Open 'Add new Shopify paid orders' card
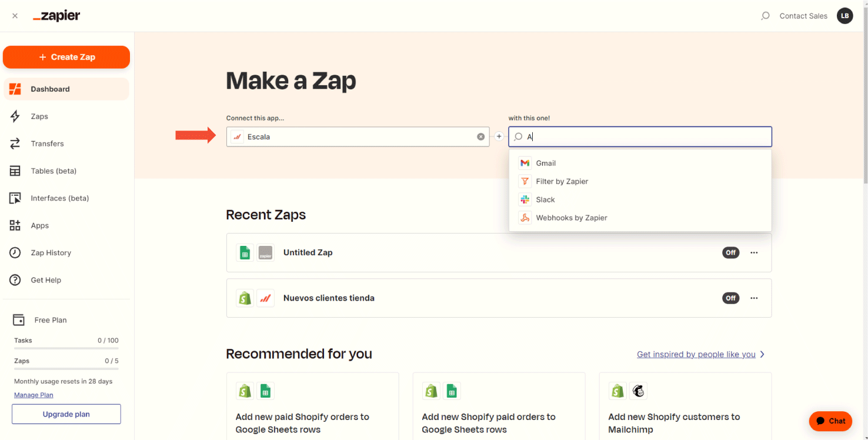This screenshot has height=440, width=868. (499, 406)
